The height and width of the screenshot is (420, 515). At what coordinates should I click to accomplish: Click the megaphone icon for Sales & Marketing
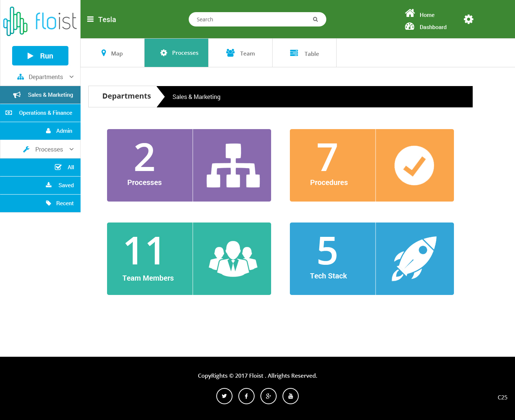click(17, 95)
